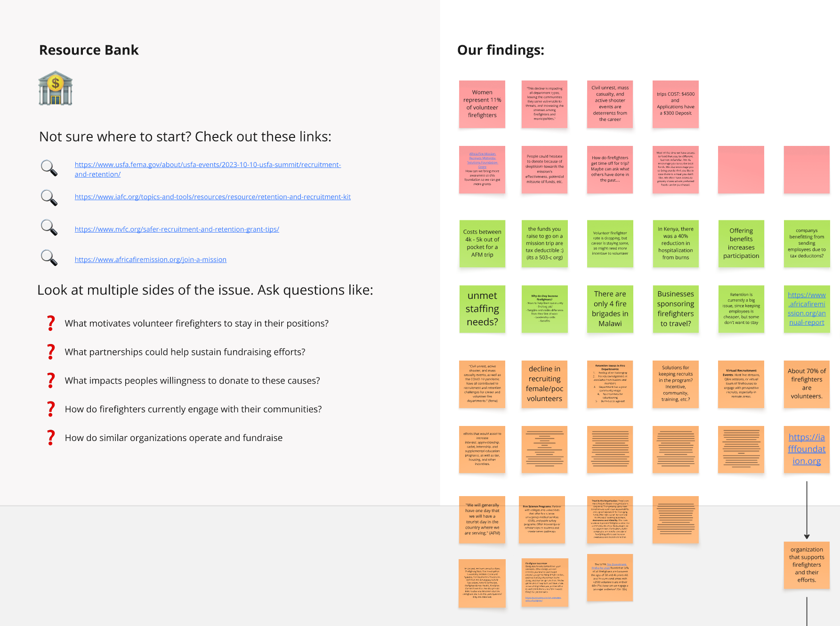
Task: Select the 'decline in recruiting female/poc volunteers' note
Action: coord(544,384)
